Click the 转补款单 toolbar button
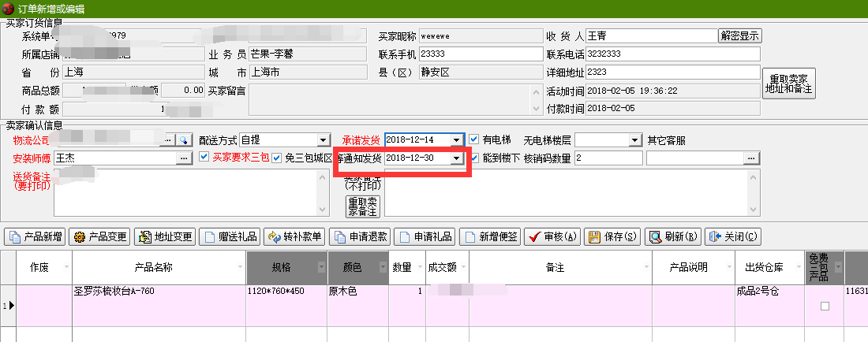Screen dimensions: 868x342 (x=294, y=236)
